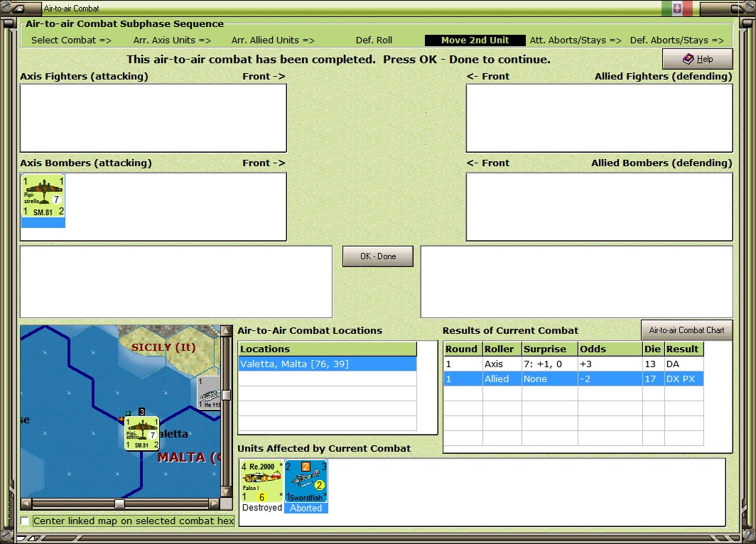Select the SM.81 Pipistrello bomber counter in Axis Bombers
The height and width of the screenshot is (544, 756).
43,200
